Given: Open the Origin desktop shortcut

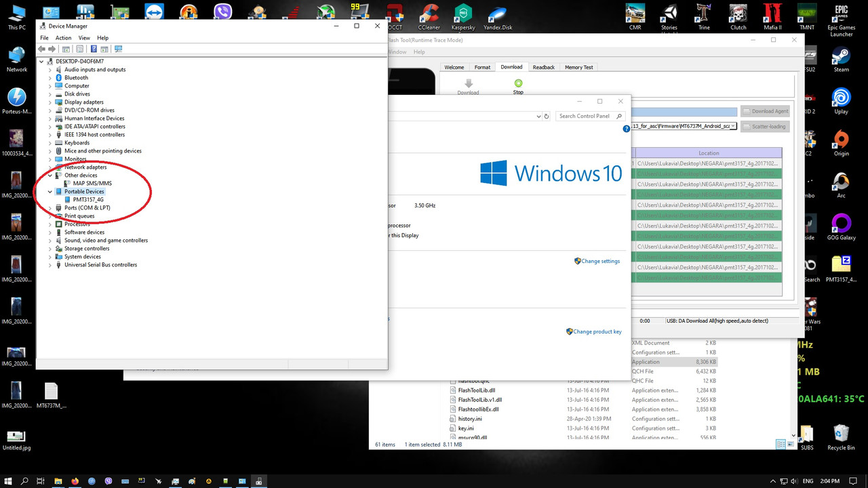Looking at the screenshot, I should click(842, 142).
